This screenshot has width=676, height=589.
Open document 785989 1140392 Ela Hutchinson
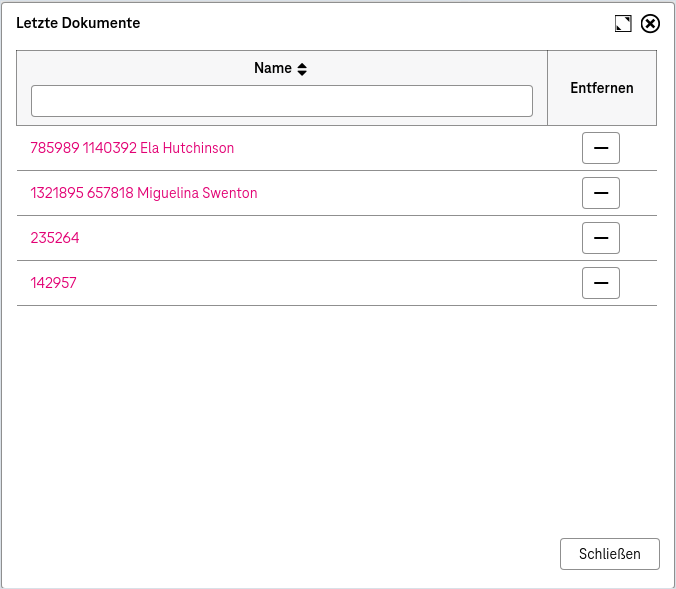click(x=132, y=148)
